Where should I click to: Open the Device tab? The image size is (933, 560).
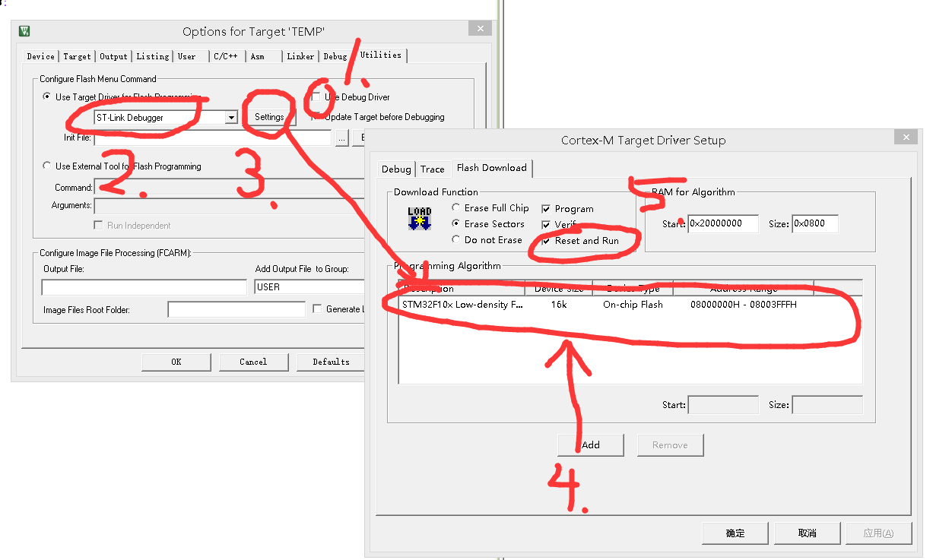pos(40,56)
